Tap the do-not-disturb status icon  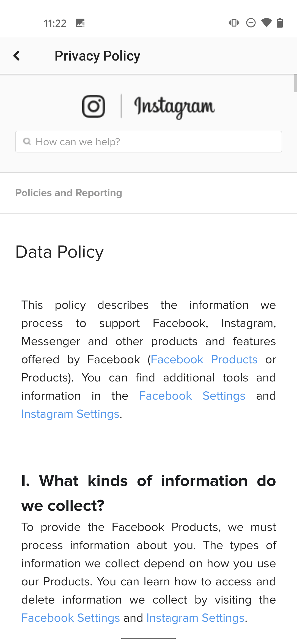click(x=251, y=23)
